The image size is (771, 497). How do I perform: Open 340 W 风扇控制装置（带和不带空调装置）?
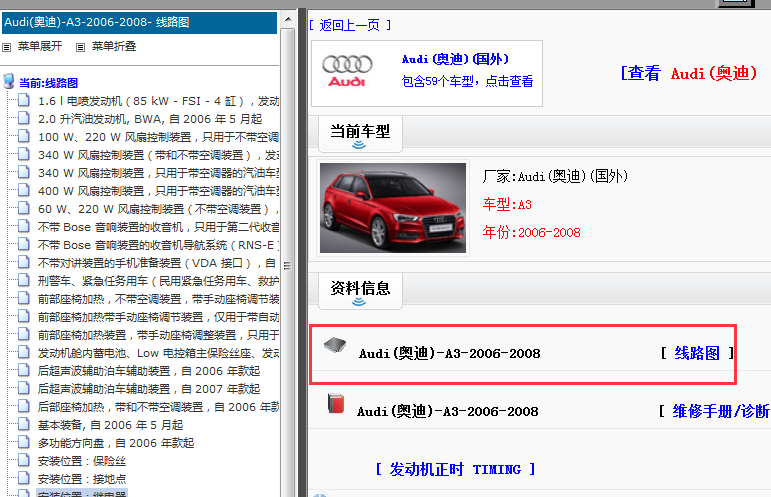158,155
